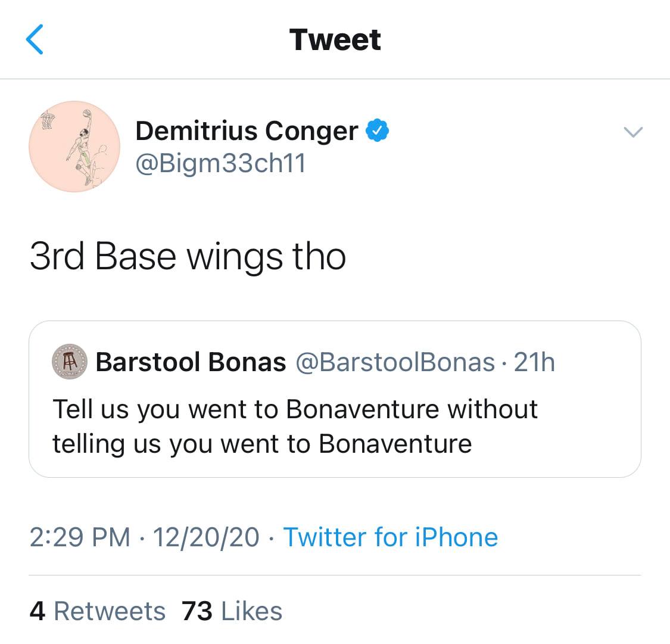Viewport: 670px width, 644px height.
Task: Open the Demitrius Conger display name
Action: pos(247,130)
